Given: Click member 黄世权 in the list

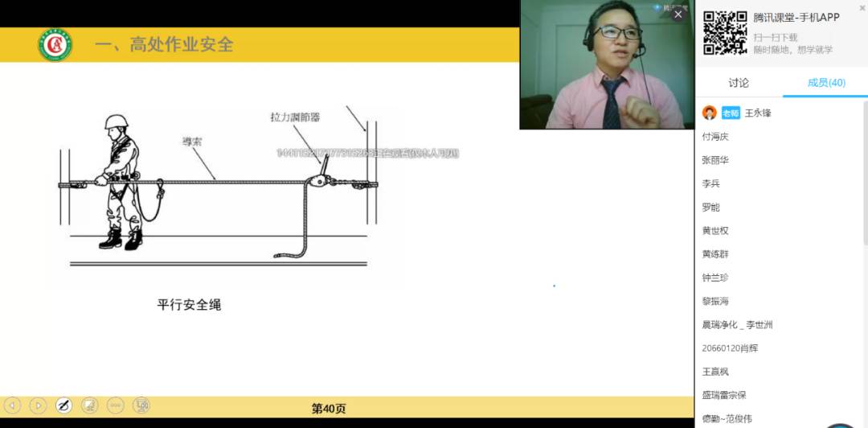Looking at the screenshot, I should click(x=715, y=230).
